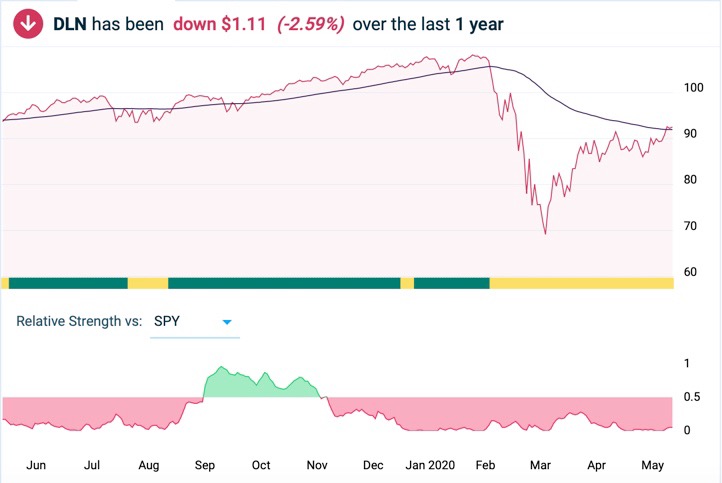The width and height of the screenshot is (722, 483).
Task: Click the SPY benchmark selection text
Action: coord(168,321)
